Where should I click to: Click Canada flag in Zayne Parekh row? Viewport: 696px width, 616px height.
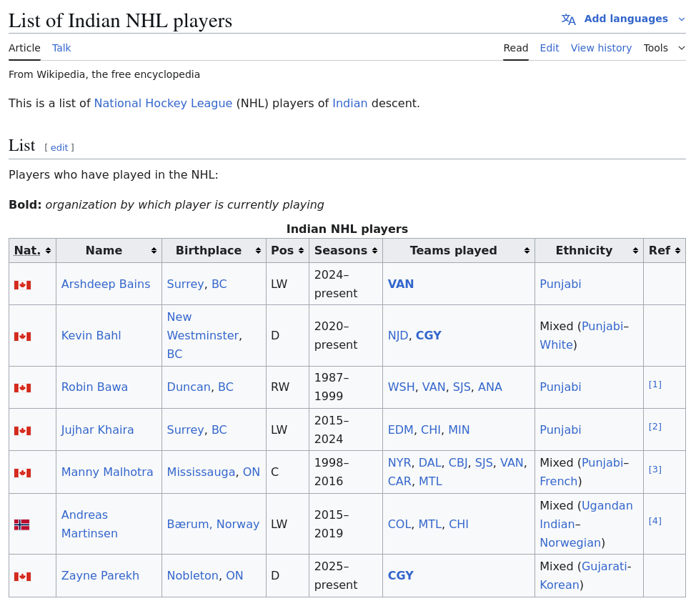23,577
